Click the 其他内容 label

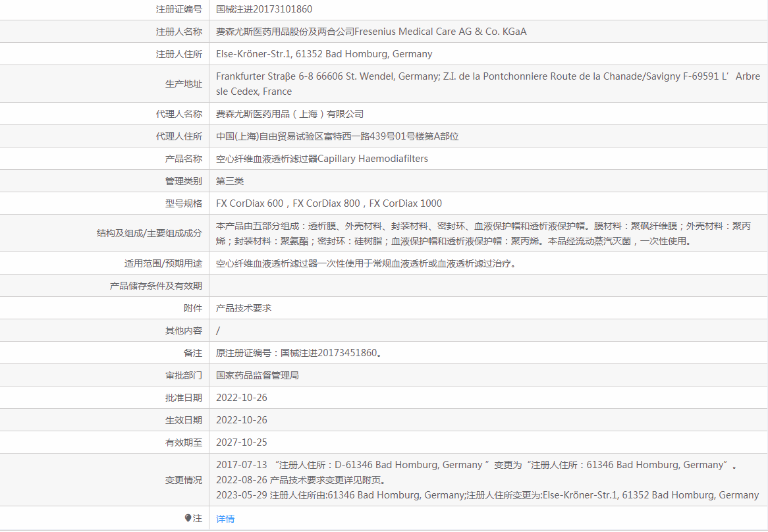(x=184, y=331)
